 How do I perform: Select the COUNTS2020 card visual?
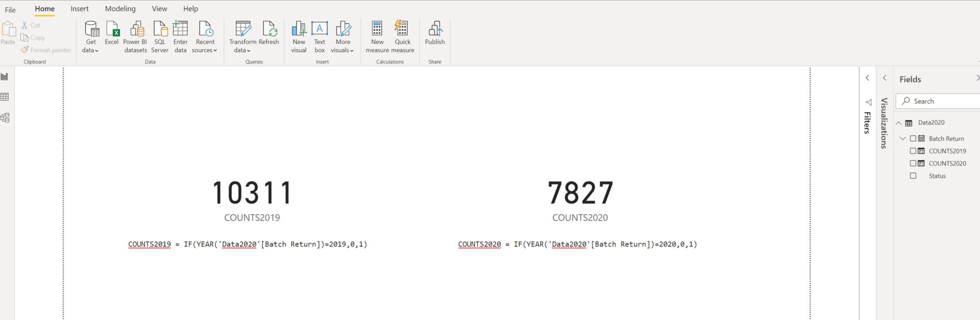click(580, 201)
